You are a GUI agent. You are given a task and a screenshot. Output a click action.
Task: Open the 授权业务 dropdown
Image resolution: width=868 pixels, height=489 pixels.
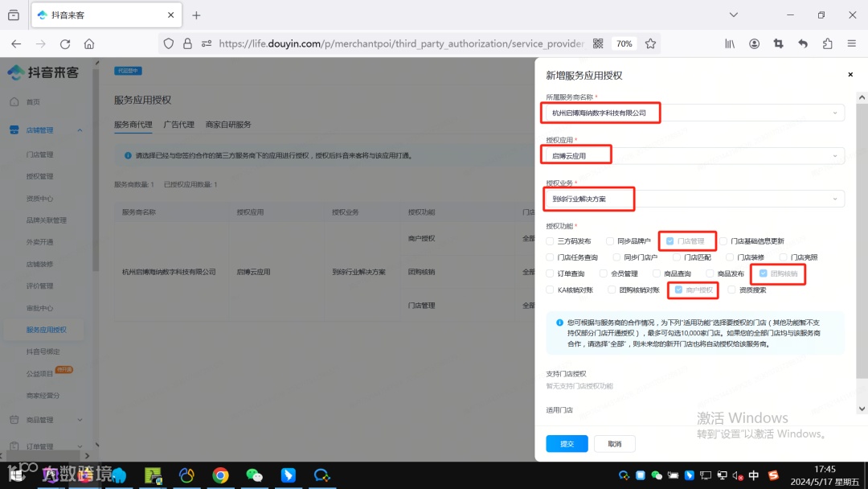[x=695, y=199]
